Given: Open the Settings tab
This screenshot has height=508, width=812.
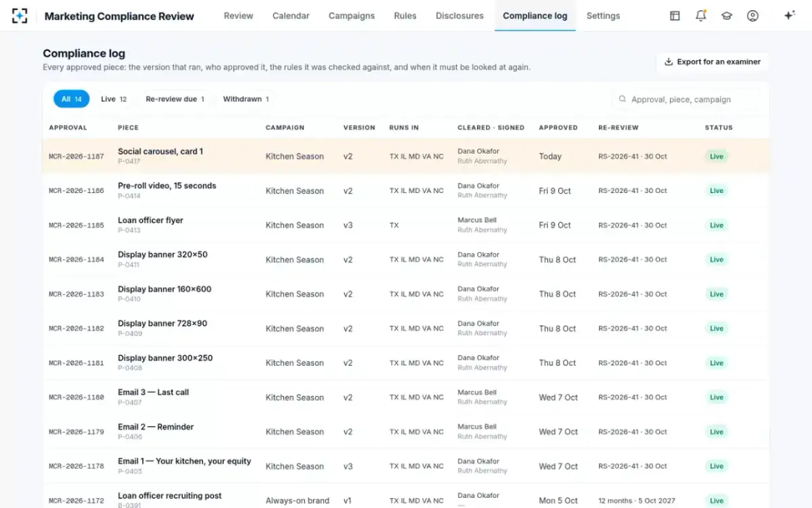Looking at the screenshot, I should tap(603, 16).
